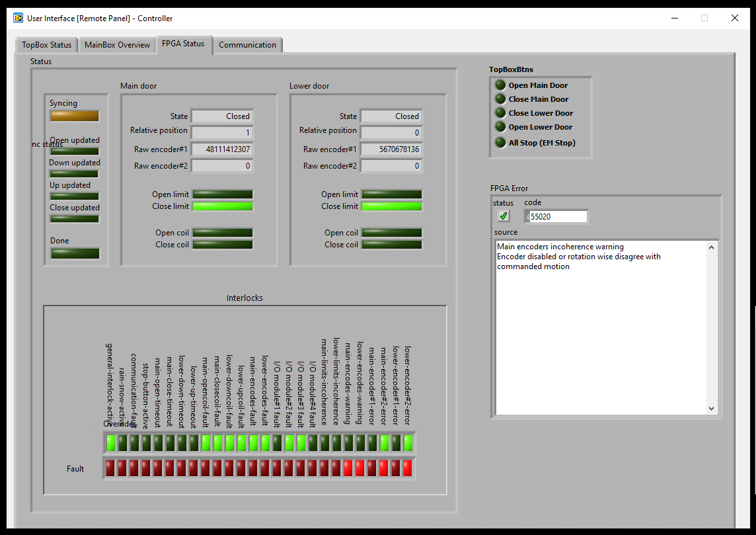Click the FPGA Error status checkmark
Image resolution: width=756 pixels, height=535 pixels.
[504, 216]
